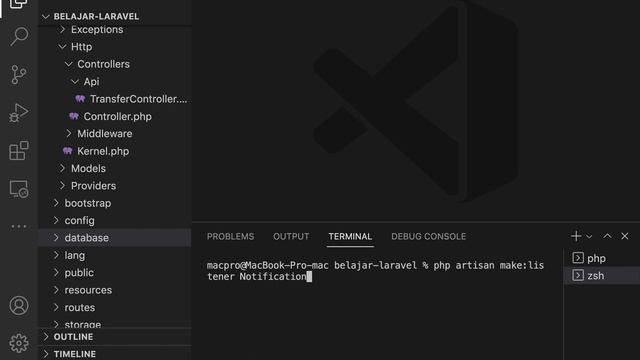Expand the Exceptions folder

click(x=62, y=29)
